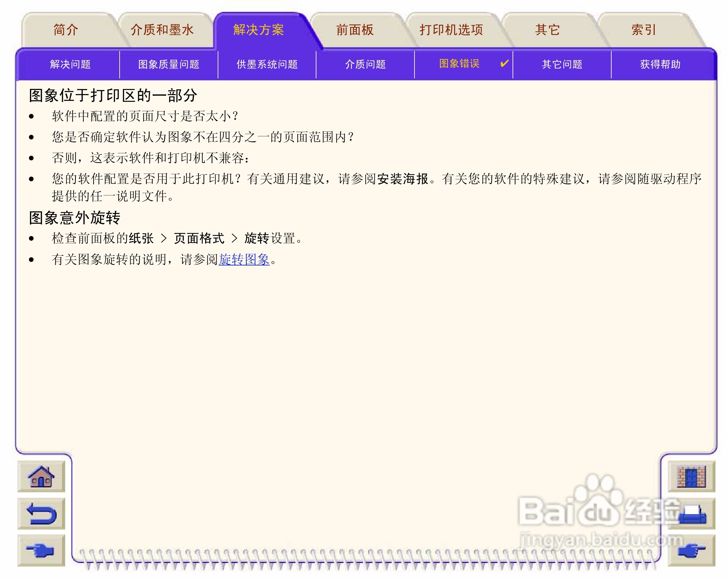
Task: Select the 解决方案 tab
Action: pos(258,30)
